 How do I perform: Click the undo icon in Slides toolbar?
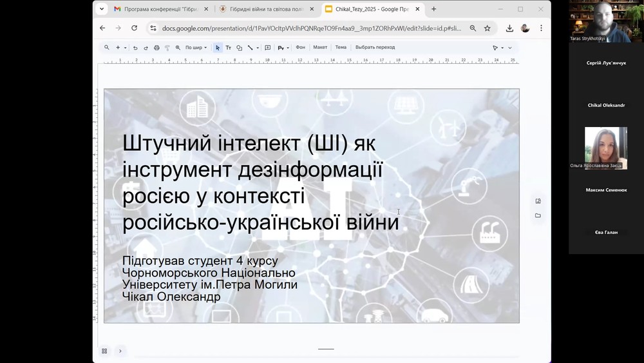click(135, 48)
